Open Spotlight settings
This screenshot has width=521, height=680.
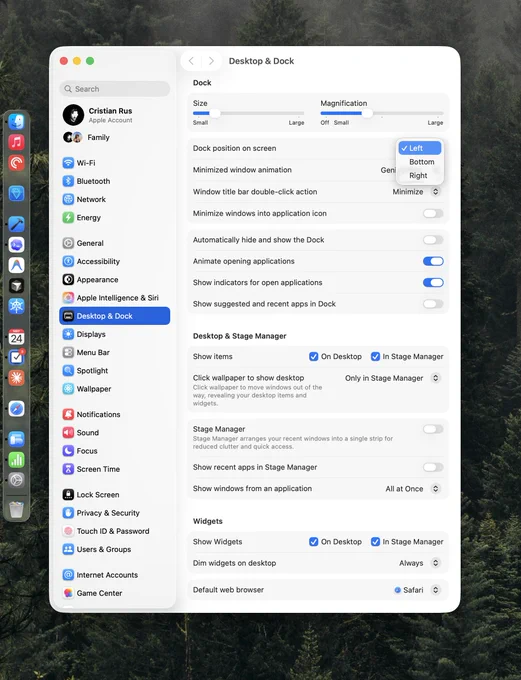click(115, 370)
